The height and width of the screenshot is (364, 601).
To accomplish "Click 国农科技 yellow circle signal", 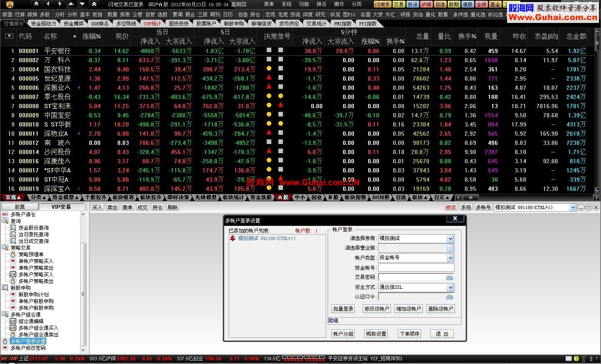I will pyautogui.click(x=269, y=68).
